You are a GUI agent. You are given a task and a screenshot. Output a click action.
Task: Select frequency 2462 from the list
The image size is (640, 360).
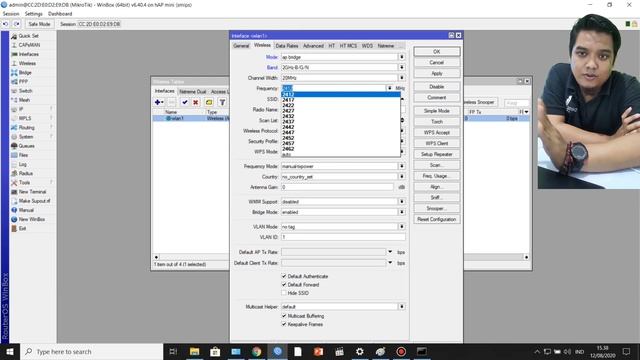340,149
